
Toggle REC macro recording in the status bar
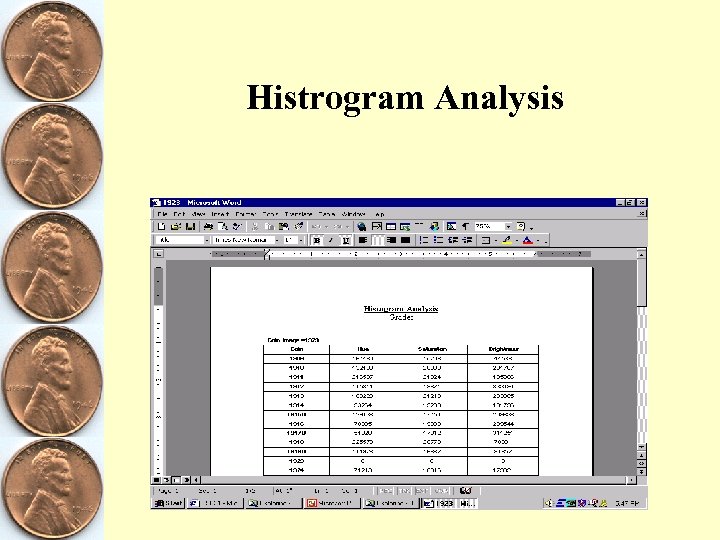tap(386, 491)
